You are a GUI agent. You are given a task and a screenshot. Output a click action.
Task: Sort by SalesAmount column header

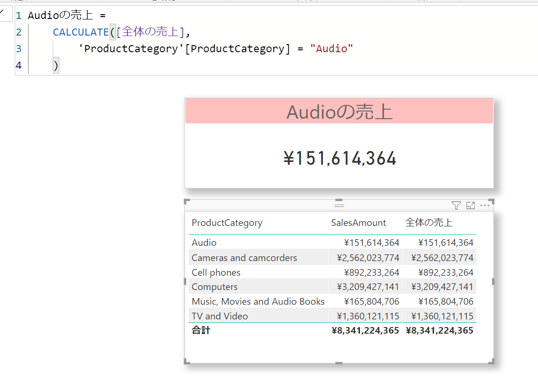358,223
